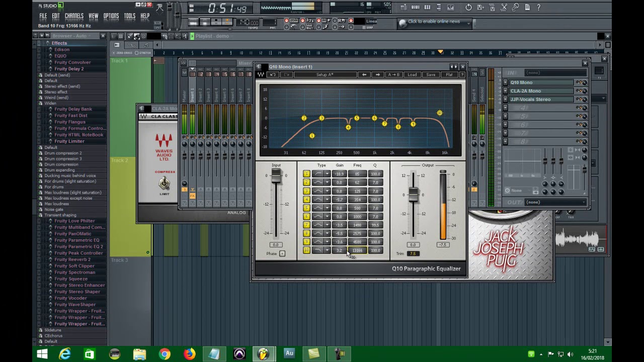Click the CLA-2A Compress/Limit switch
Screen dimensions: 644x362
164,184
